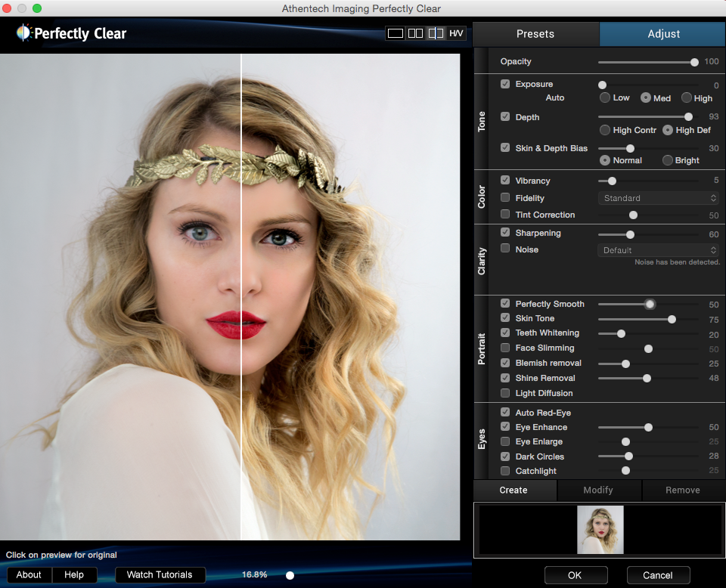
Task: Click the Skin Tone slider handle
Action: tap(672, 319)
